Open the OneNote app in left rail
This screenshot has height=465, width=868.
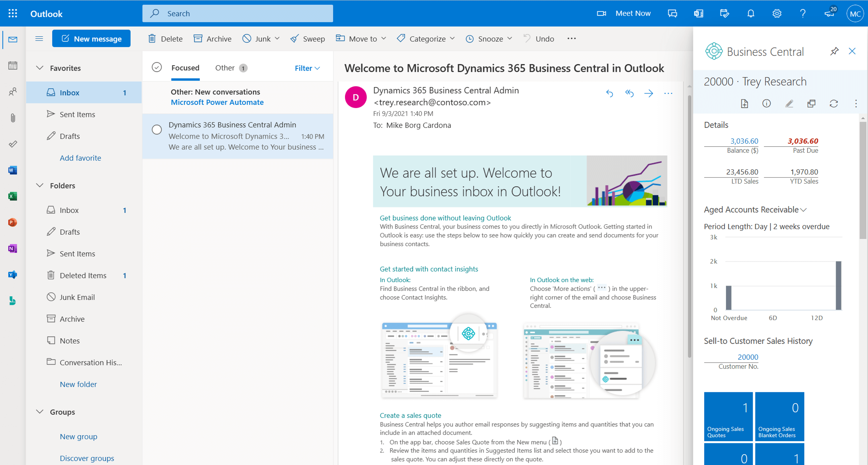coord(13,248)
